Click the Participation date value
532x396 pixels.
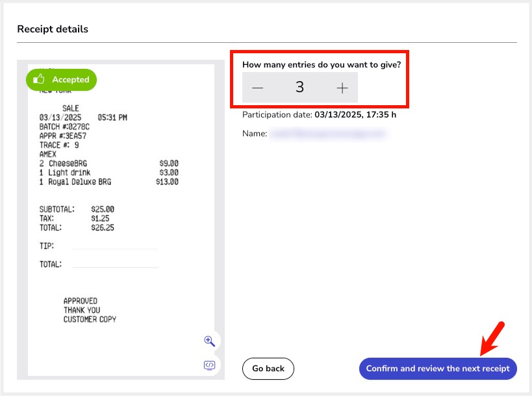tap(355, 115)
